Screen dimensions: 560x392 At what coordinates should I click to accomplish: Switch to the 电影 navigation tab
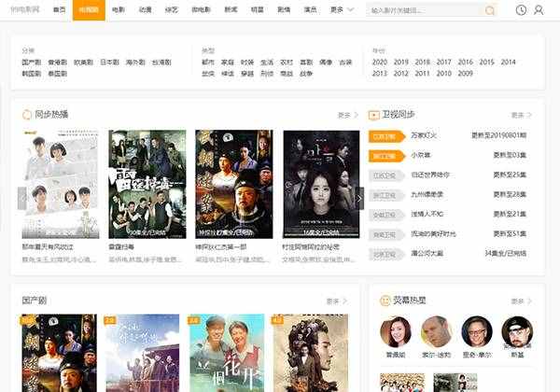click(119, 10)
